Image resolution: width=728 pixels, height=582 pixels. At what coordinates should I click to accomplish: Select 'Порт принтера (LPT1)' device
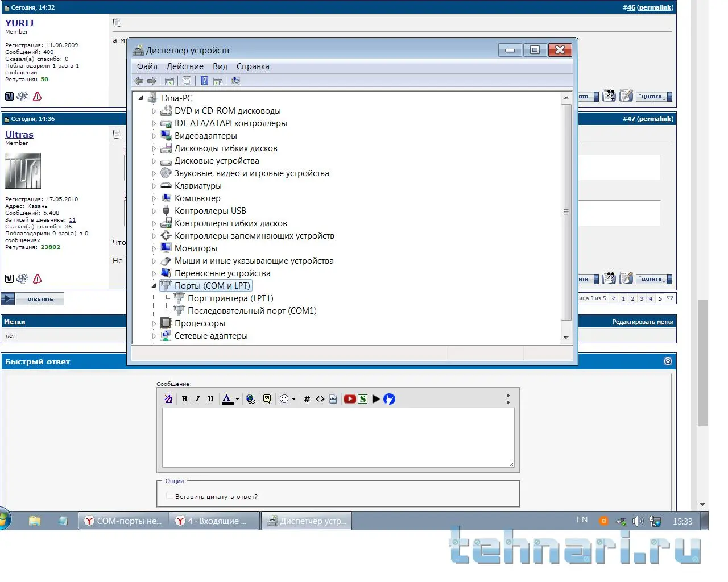230,298
